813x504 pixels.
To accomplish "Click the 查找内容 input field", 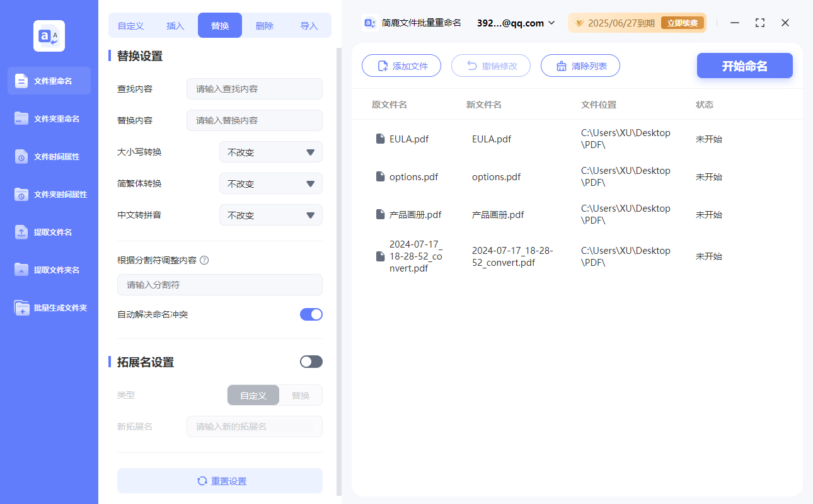I will tap(254, 89).
